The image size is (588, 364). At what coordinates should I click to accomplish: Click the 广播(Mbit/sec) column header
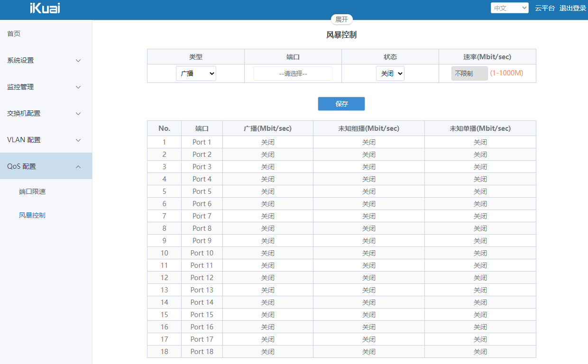tap(268, 128)
